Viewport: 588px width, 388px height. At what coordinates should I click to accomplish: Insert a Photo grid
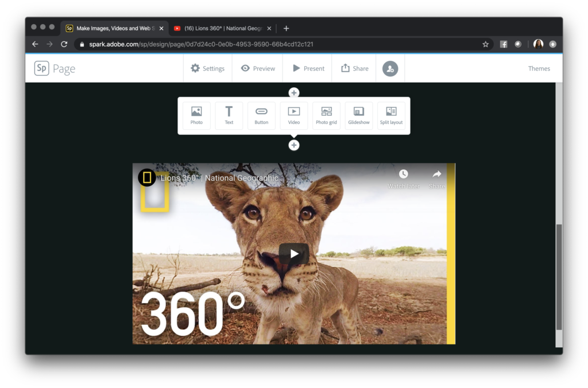click(326, 115)
